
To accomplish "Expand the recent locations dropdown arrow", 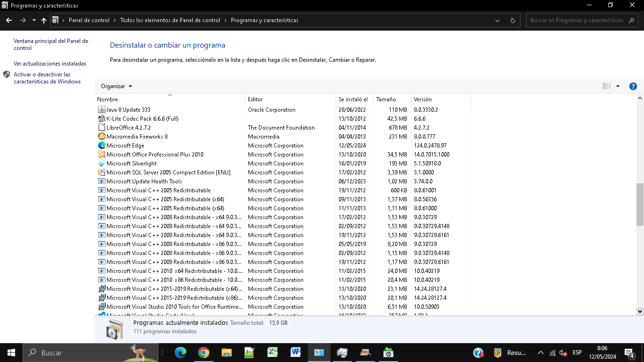I will [34, 20].
